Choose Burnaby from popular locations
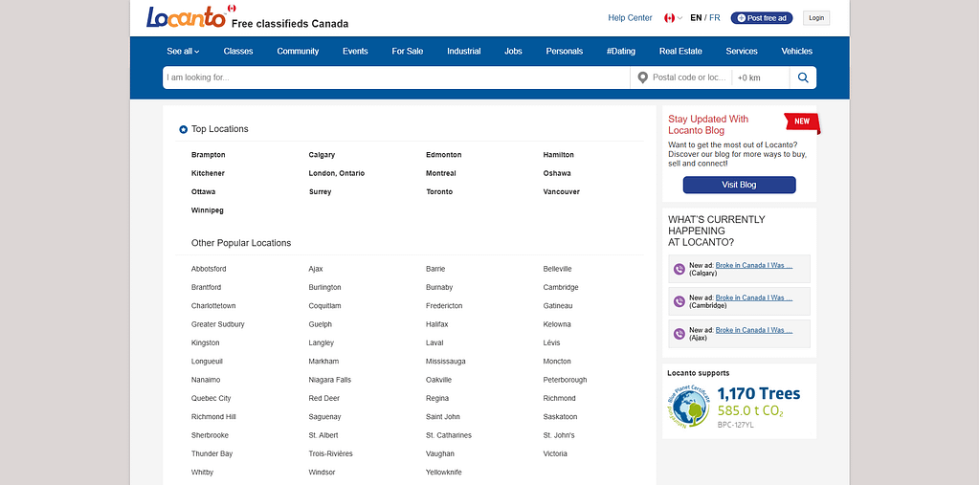Viewport: 980px width, 485px height. pyautogui.click(x=439, y=288)
